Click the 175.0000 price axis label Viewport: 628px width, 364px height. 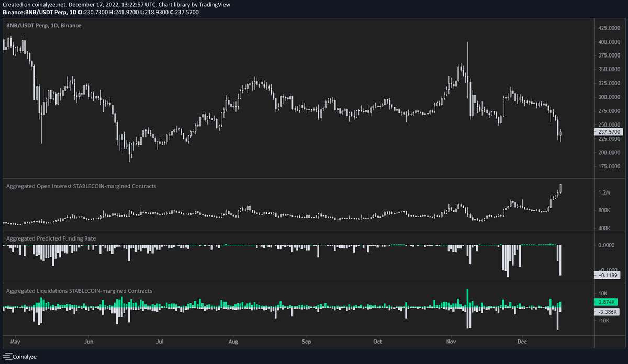coord(610,167)
